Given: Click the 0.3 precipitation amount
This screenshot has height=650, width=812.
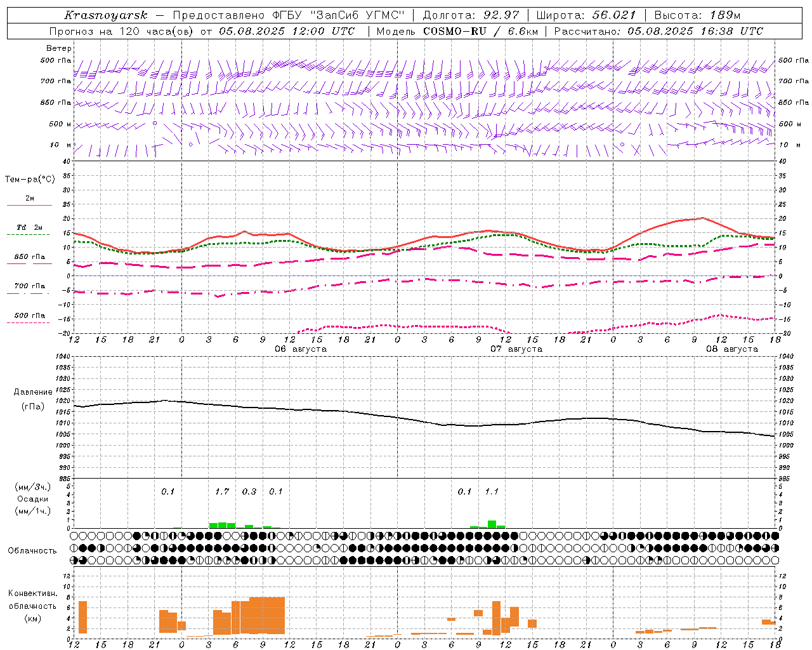Looking at the screenshot, I should pos(249,491).
